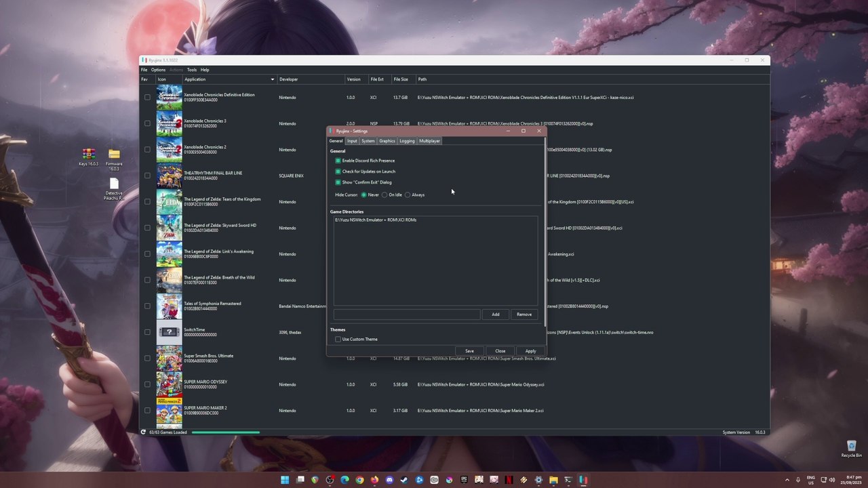Image resolution: width=868 pixels, height=488 pixels.
Task: Select Zelda Link's Awakening cover icon
Action: (x=169, y=254)
